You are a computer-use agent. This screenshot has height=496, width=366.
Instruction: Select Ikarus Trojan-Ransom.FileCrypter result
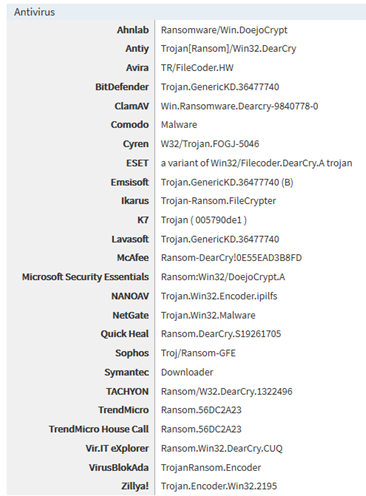218,201
